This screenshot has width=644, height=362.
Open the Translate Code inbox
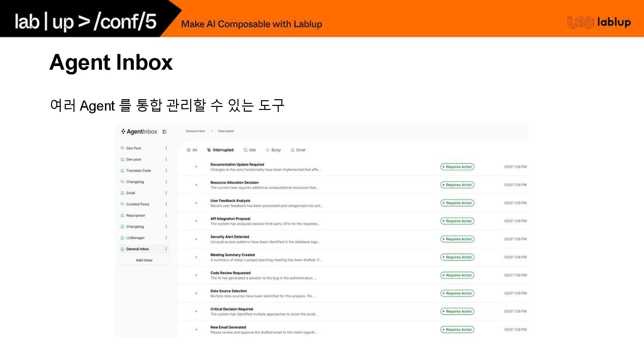click(x=138, y=171)
